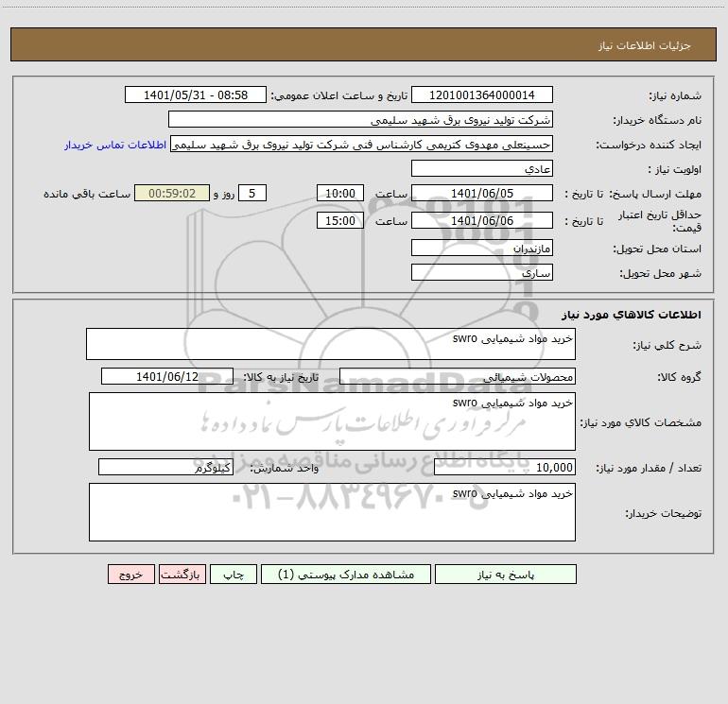Click the خروج exit button
Screen dimensions: 728x704
click(x=130, y=575)
